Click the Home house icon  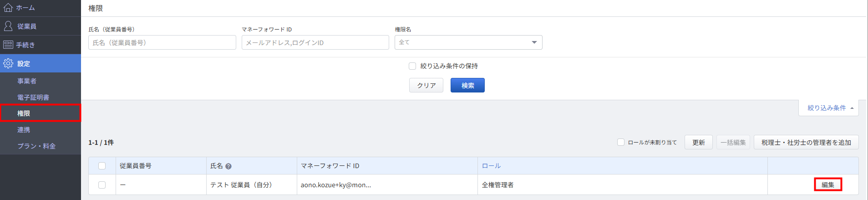[8, 8]
